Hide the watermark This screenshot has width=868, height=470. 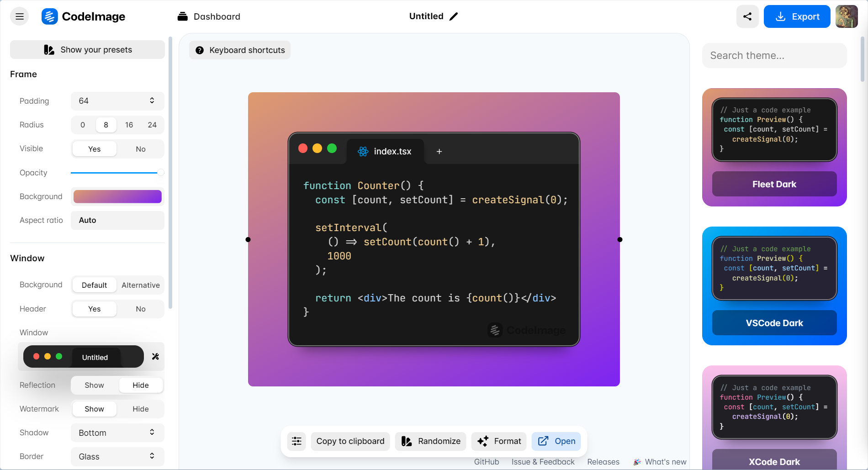141,409
